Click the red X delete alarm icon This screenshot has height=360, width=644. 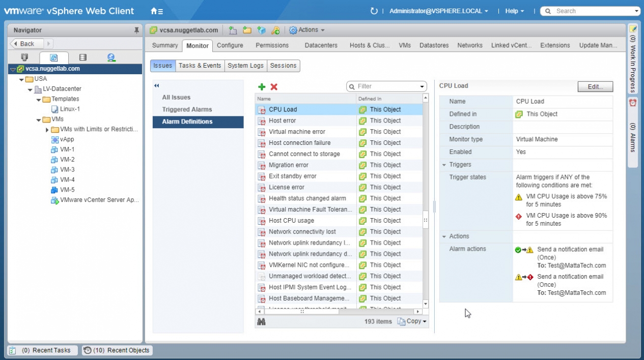(274, 87)
